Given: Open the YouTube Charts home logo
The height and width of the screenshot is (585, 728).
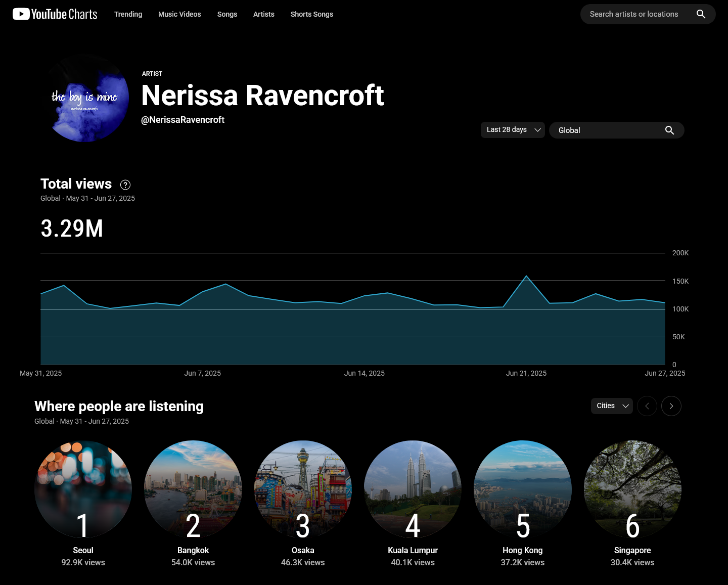Looking at the screenshot, I should click(x=55, y=14).
